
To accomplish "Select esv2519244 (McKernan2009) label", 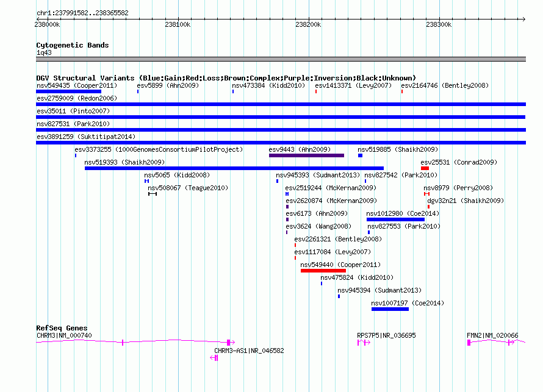I will (x=331, y=188).
